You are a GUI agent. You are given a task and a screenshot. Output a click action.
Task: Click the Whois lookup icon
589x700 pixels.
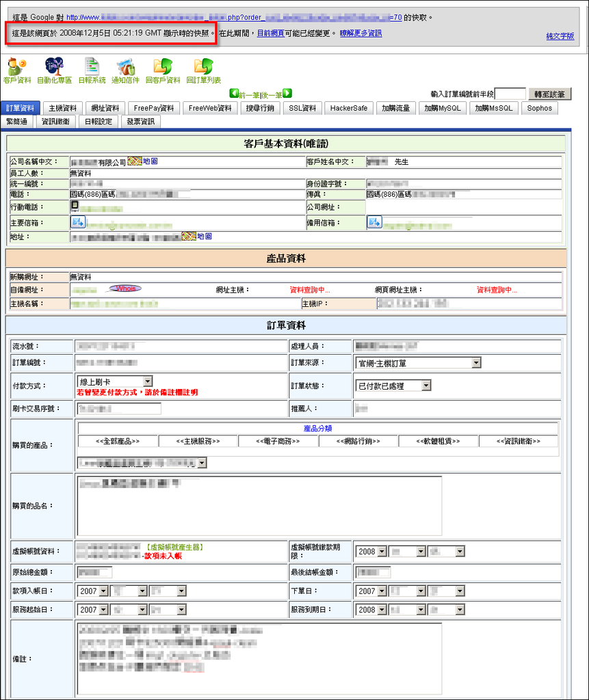126,289
